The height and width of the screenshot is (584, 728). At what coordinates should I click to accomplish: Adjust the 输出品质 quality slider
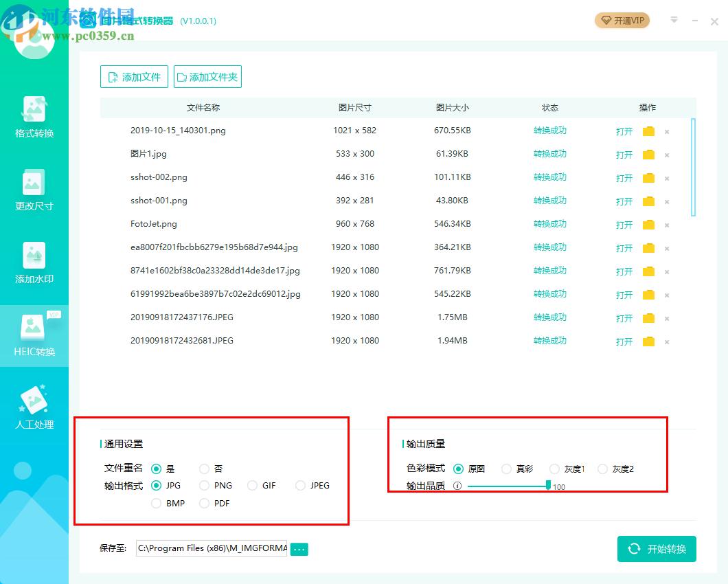pos(547,486)
